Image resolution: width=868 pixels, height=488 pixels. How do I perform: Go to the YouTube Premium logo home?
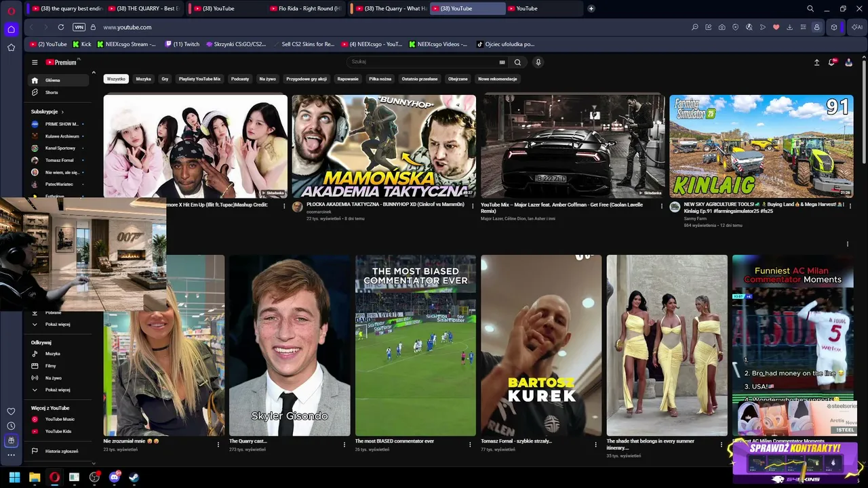pyautogui.click(x=62, y=62)
